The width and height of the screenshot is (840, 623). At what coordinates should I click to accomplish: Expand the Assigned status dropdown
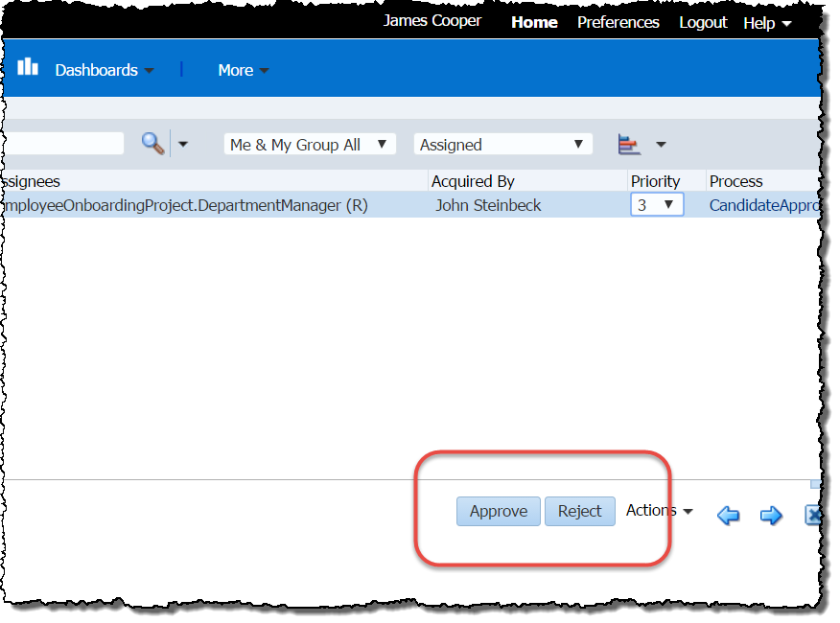502,145
